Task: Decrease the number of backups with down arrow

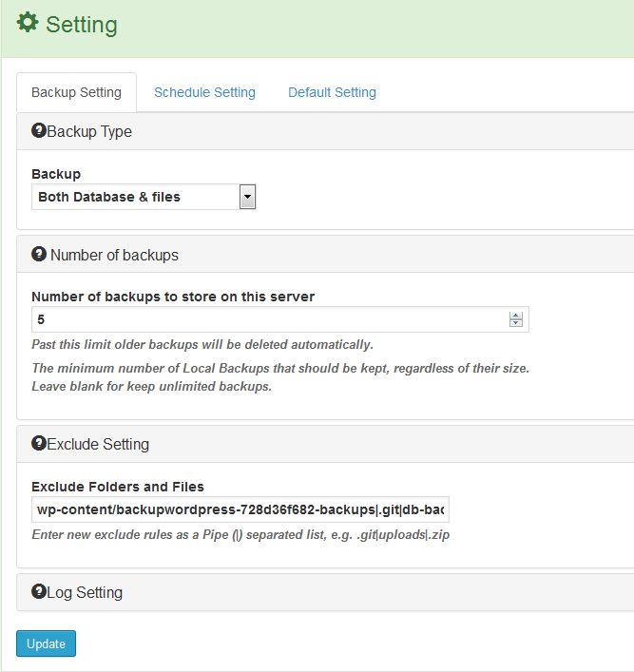Action: pyautogui.click(x=516, y=323)
